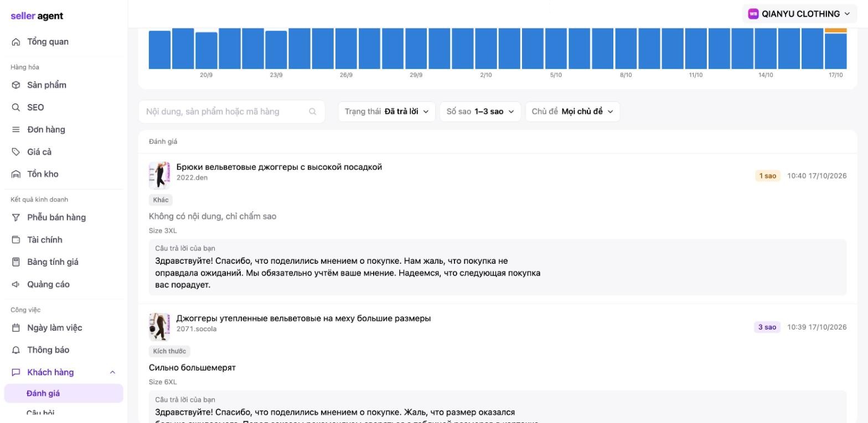Image resolution: width=868 pixels, height=423 pixels.
Task: Open the Chủ đề Mọi chủ đề filter
Action: pyautogui.click(x=572, y=112)
